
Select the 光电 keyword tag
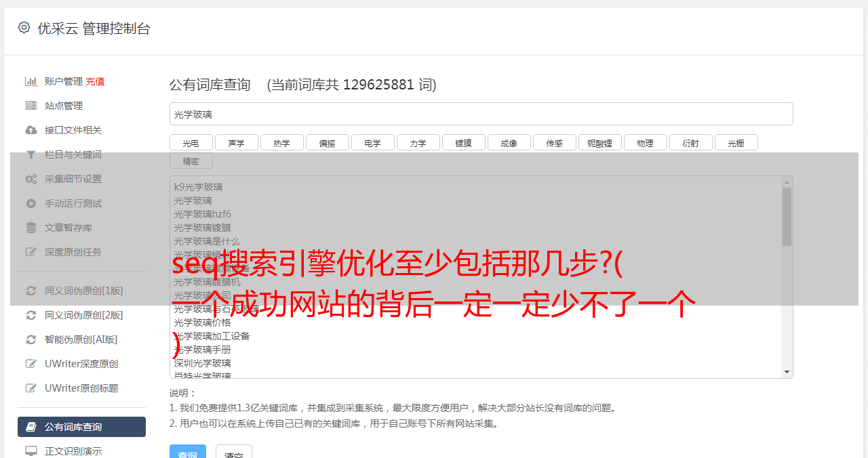pyautogui.click(x=191, y=142)
